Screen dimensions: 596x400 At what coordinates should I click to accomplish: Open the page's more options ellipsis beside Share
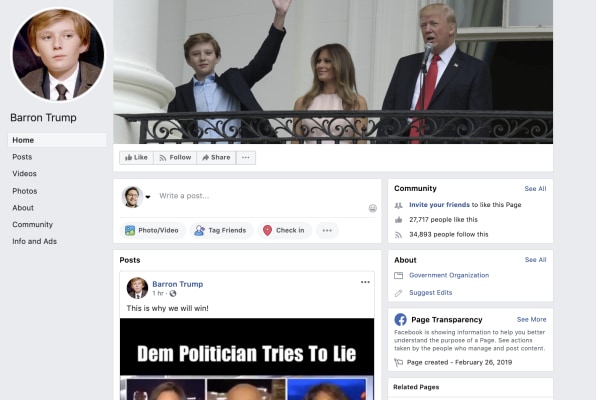246,157
